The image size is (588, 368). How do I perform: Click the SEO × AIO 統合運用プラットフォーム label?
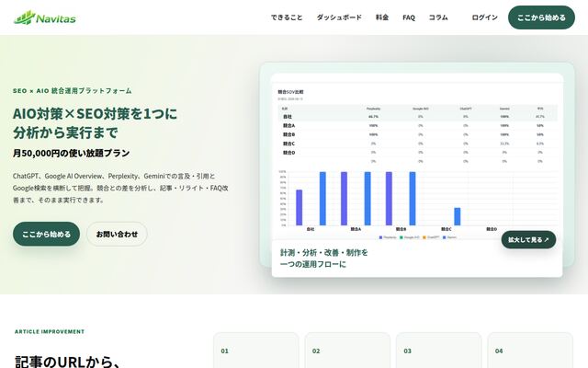pyautogui.click(x=73, y=91)
